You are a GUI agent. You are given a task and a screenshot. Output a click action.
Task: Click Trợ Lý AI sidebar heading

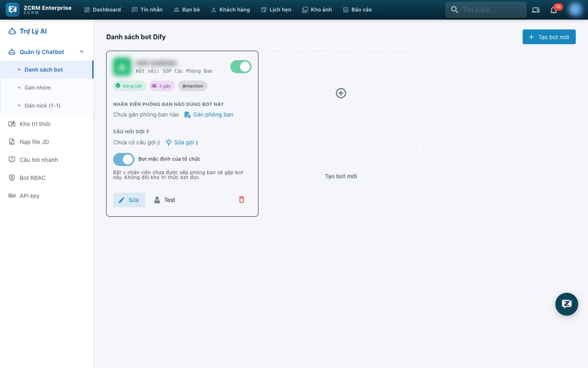coord(33,31)
